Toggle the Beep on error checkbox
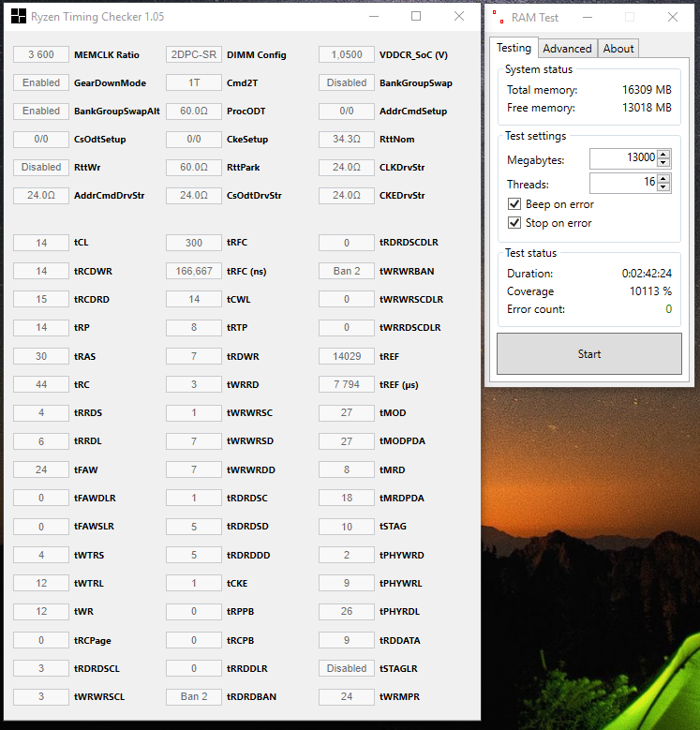The image size is (700, 730). point(514,204)
